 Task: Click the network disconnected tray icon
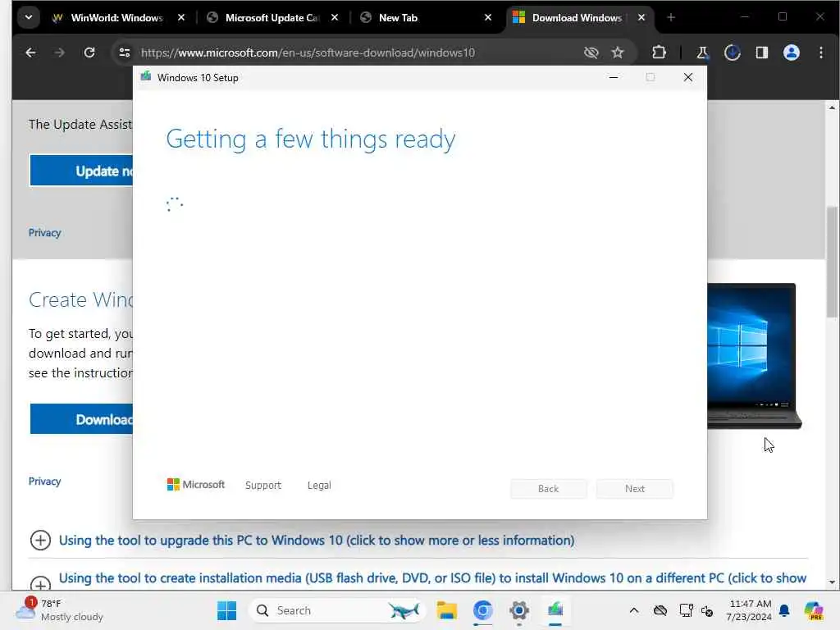coord(708,611)
